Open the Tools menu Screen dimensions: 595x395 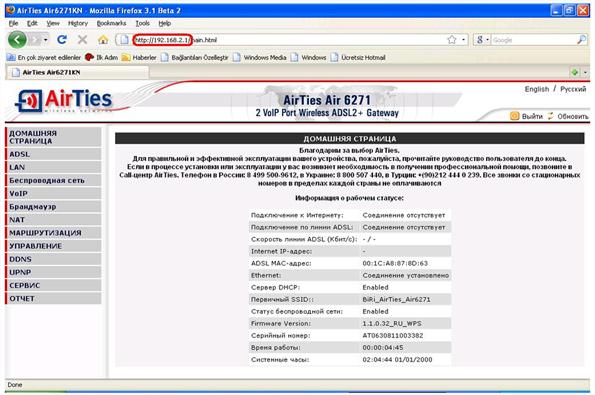[x=142, y=23]
